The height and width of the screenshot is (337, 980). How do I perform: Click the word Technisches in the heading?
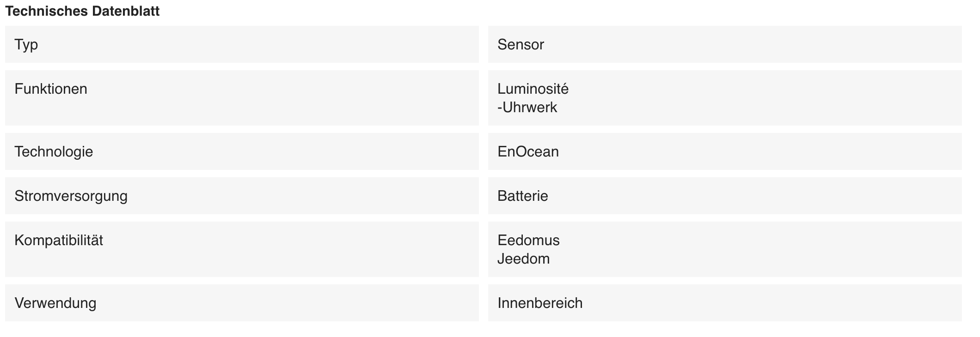click(47, 12)
